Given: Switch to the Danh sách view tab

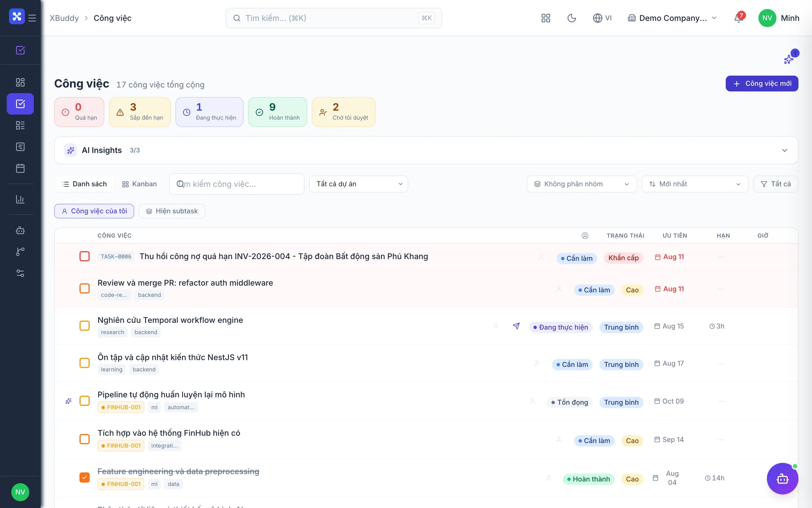Looking at the screenshot, I should pos(85,184).
